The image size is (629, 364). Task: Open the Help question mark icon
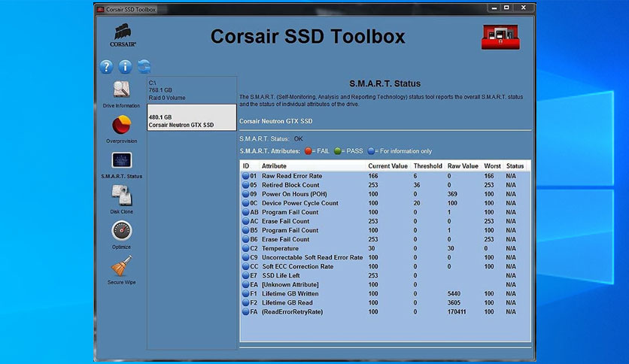click(106, 66)
